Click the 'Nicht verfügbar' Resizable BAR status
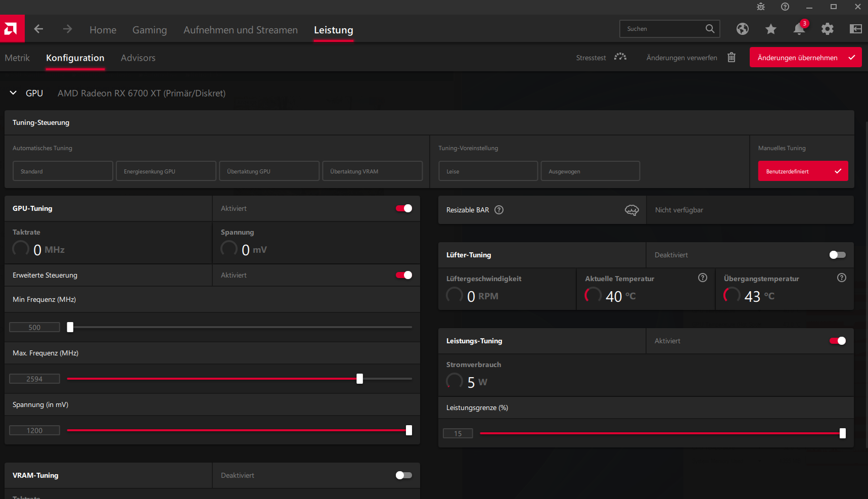The height and width of the screenshot is (499, 868). [x=679, y=210]
